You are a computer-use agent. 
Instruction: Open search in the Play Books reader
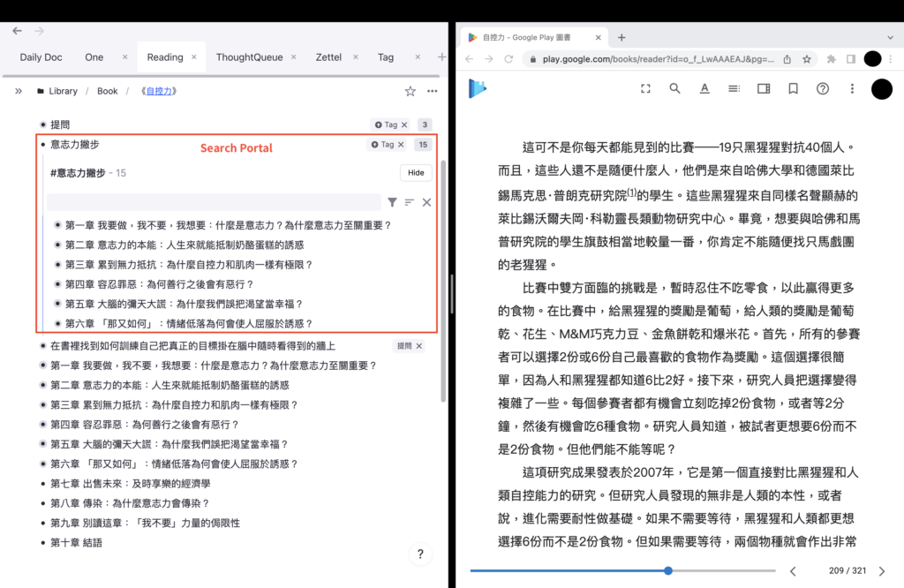[674, 88]
